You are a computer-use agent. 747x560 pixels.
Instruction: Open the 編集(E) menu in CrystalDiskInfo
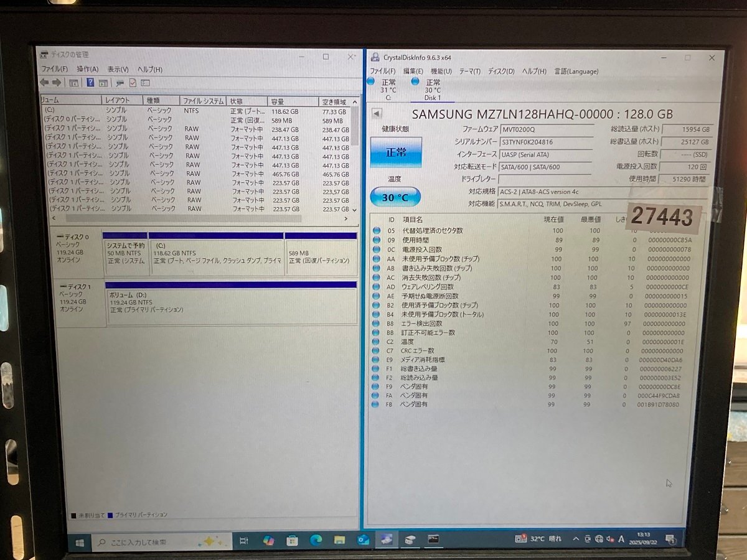(413, 72)
